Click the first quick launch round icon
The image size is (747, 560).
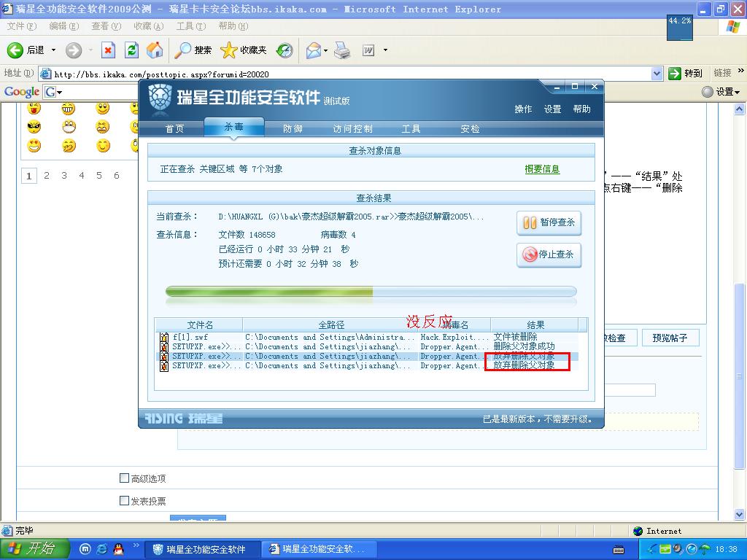coord(85,549)
